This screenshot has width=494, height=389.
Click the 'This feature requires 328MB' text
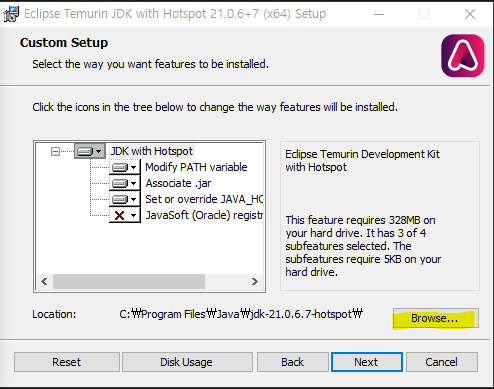tap(363, 246)
